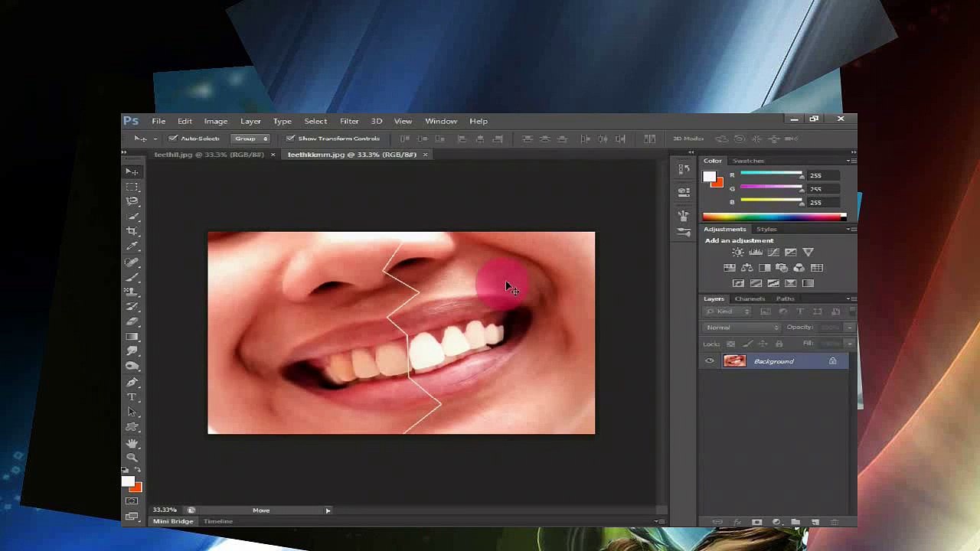Select the Eraser tool
Viewport: 980px width, 551px height.
click(x=132, y=321)
